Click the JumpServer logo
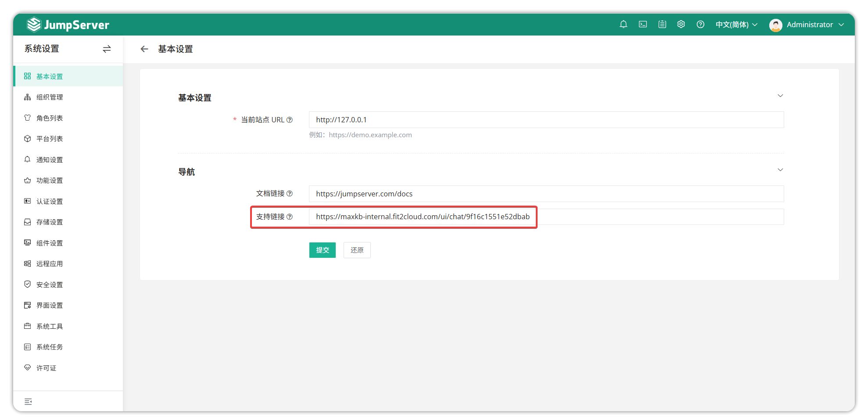 point(68,25)
